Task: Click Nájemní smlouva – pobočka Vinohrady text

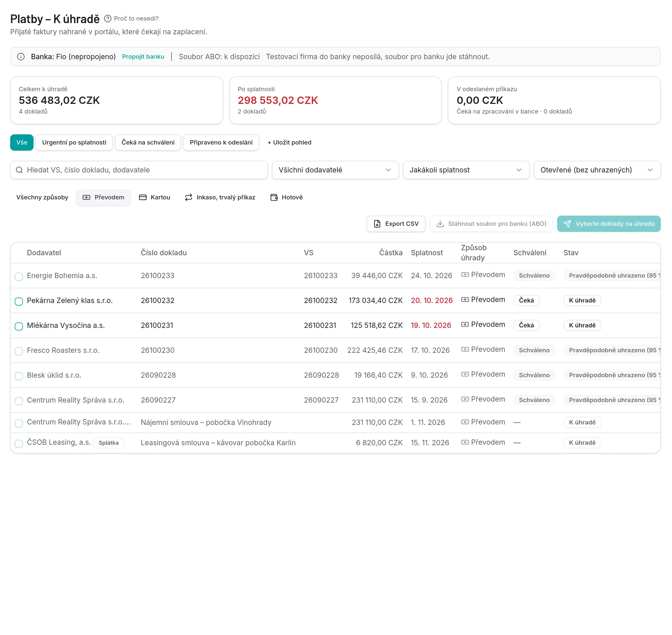Action: [206, 422]
